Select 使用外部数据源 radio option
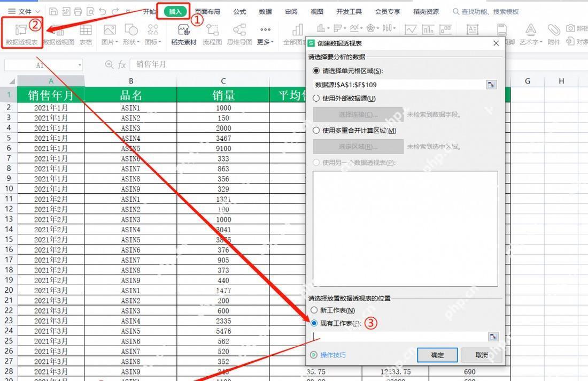 [316, 98]
